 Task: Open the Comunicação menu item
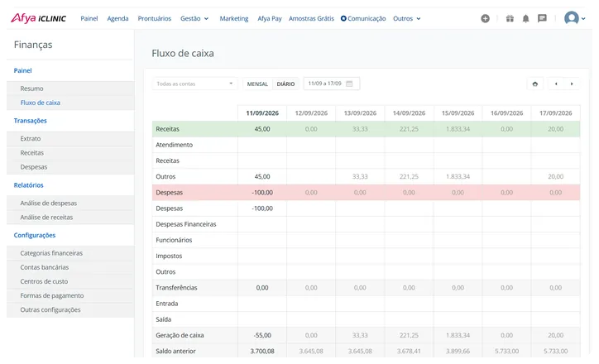tap(363, 18)
